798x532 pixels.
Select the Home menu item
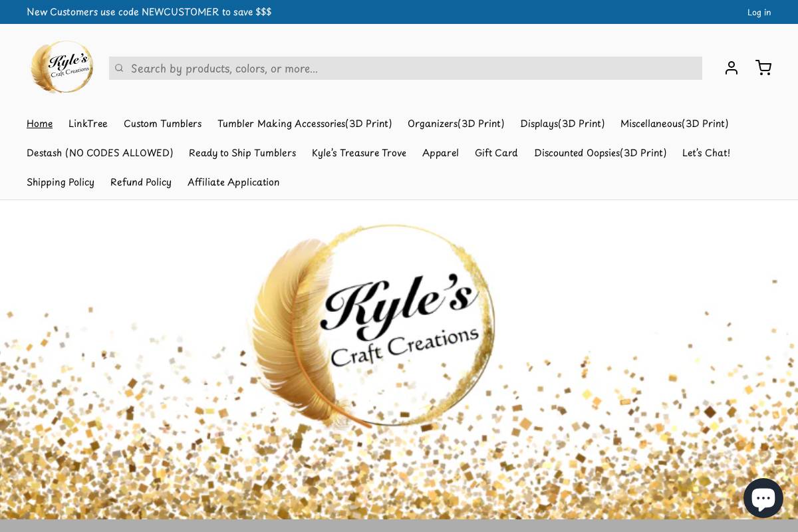pyautogui.click(x=39, y=124)
